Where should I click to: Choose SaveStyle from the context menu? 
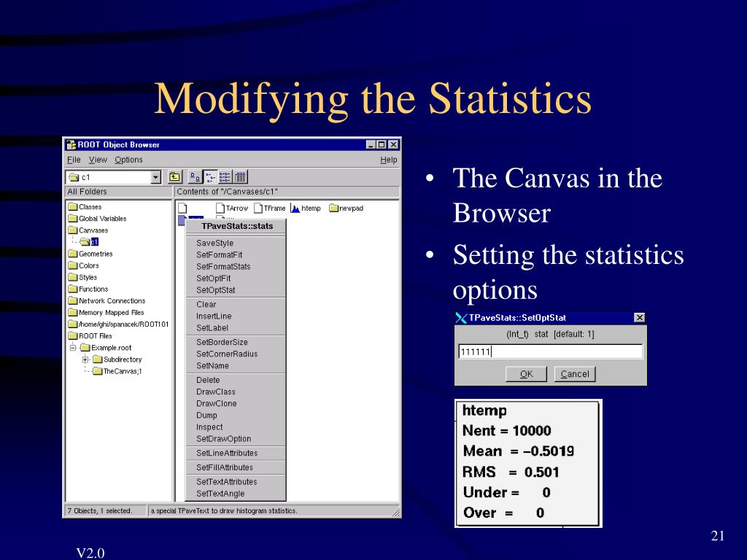point(236,243)
